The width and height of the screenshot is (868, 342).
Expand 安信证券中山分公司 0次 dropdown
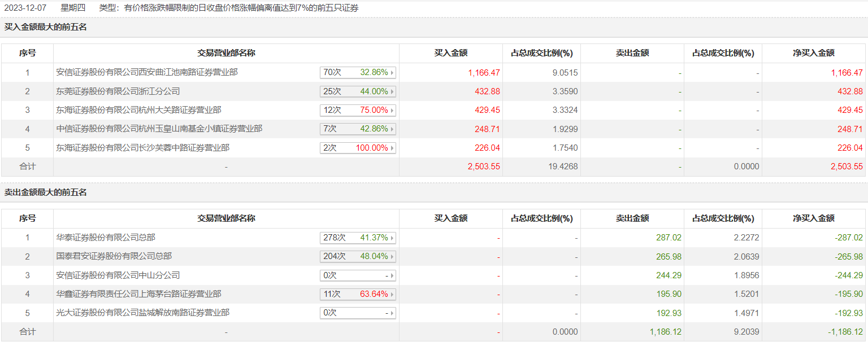point(358,275)
